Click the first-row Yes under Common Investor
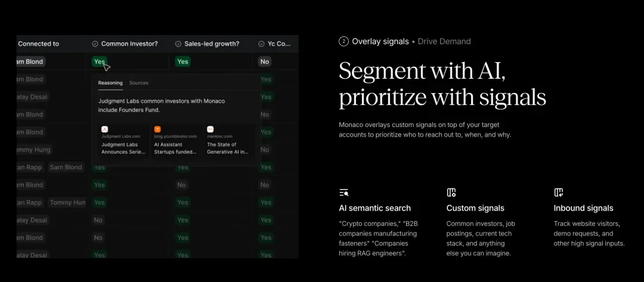 [x=99, y=61]
